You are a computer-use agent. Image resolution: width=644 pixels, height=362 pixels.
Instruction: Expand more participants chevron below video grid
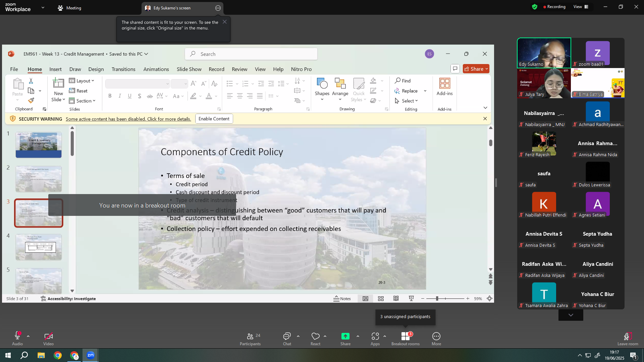[x=571, y=315]
